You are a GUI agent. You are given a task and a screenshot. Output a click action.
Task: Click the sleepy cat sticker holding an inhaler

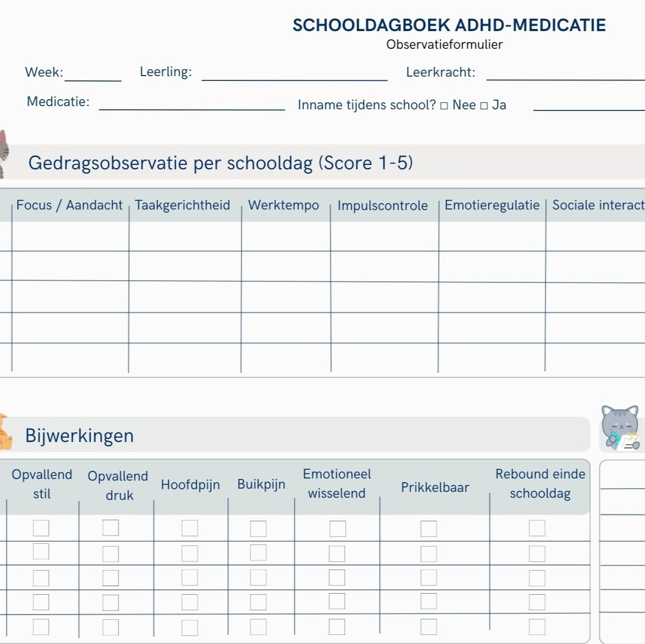click(621, 429)
